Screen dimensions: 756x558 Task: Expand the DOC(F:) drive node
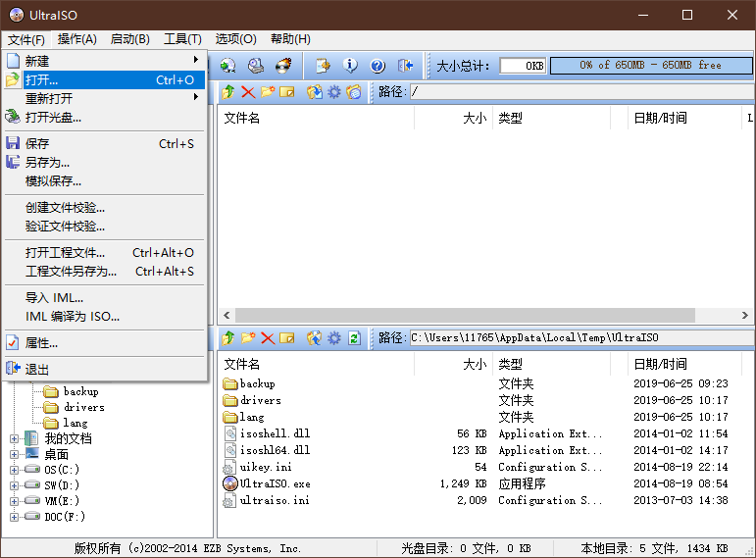coord(14,517)
